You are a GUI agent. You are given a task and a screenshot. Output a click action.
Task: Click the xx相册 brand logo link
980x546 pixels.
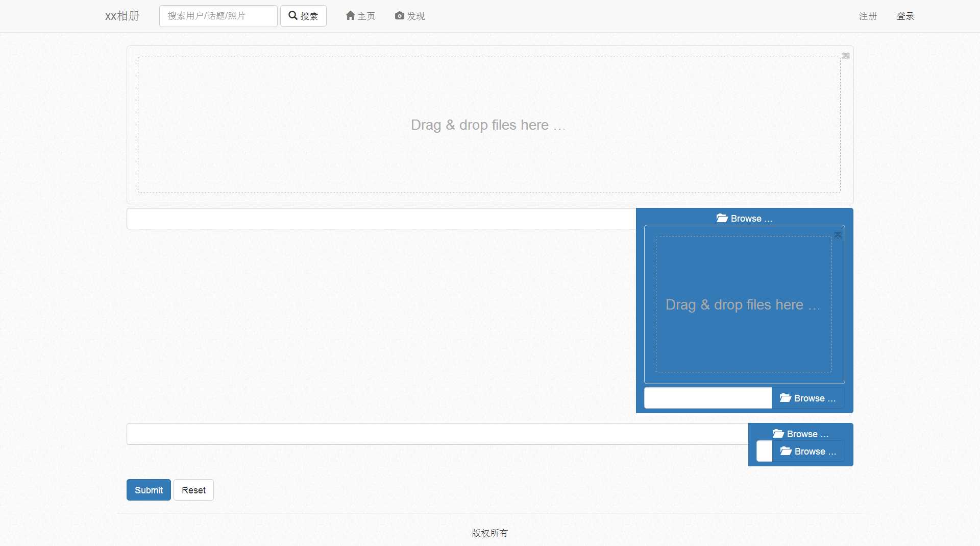pyautogui.click(x=122, y=16)
